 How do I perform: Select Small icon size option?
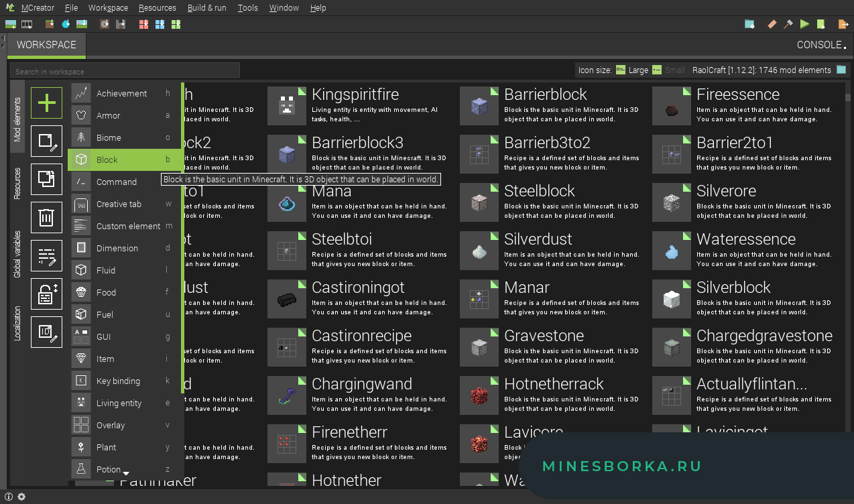click(668, 70)
